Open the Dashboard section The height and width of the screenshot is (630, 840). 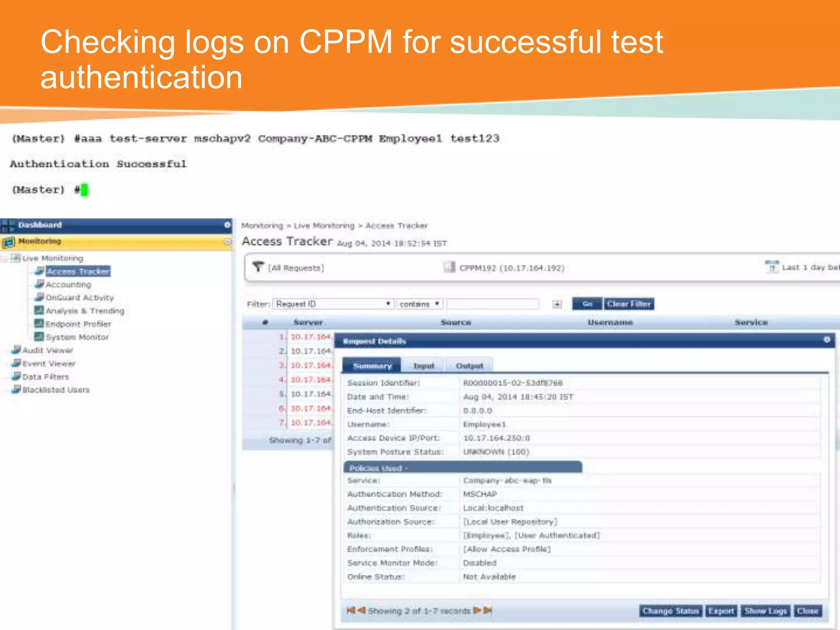(x=40, y=225)
